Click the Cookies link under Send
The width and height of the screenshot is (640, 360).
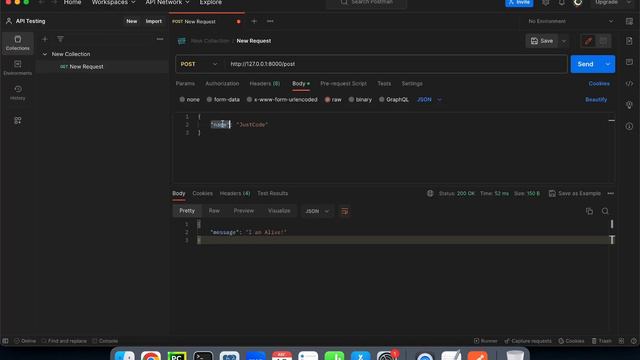(x=599, y=83)
